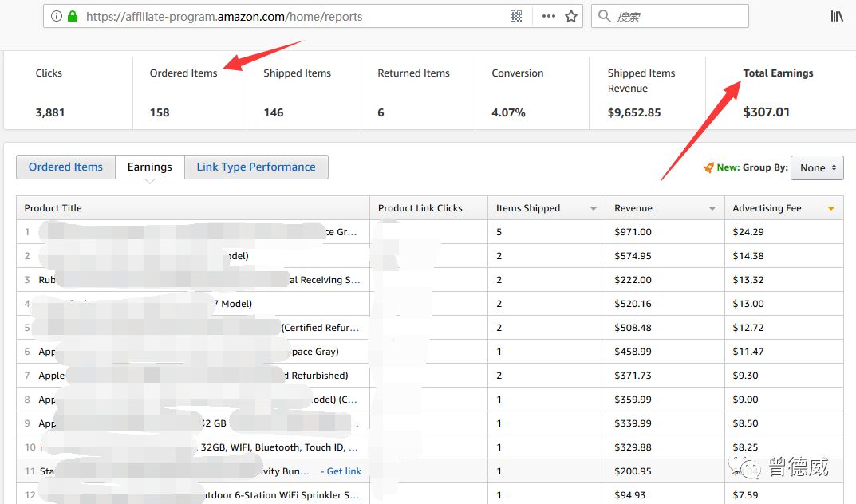
Task: Click the revenue cell $520.16
Action: pyautogui.click(x=633, y=304)
